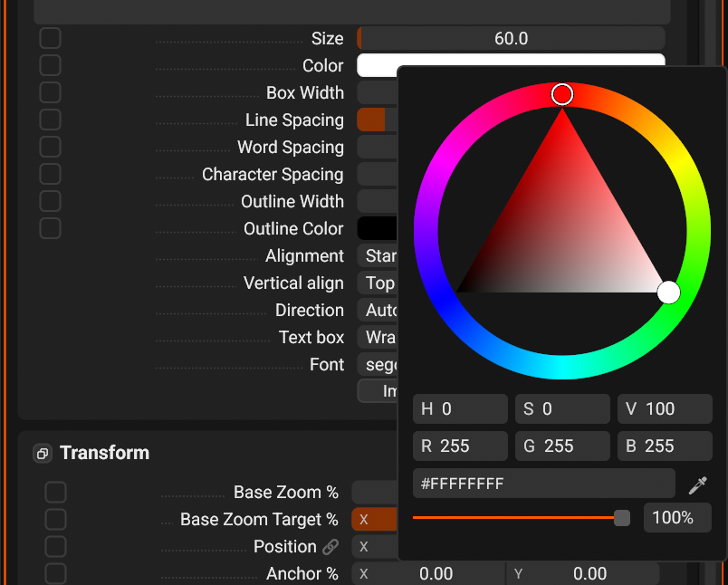Edit the G channel field

point(562,446)
